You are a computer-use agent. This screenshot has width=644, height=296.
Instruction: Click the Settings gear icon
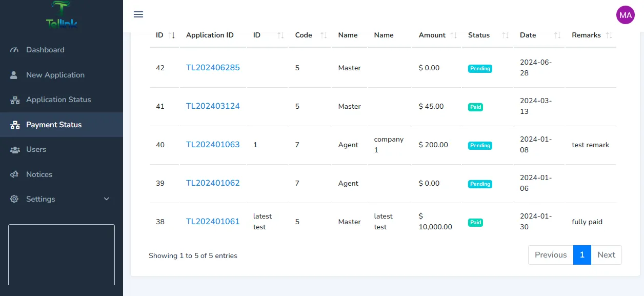tap(14, 199)
